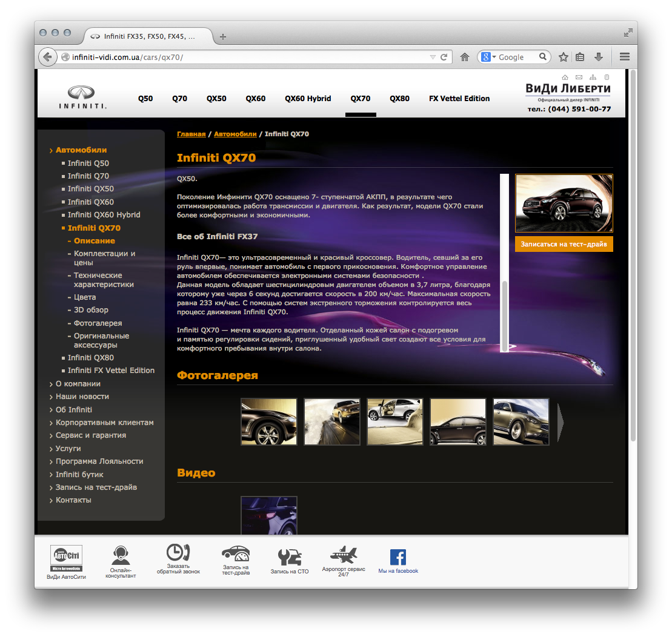The image size is (672, 637).
Task: Expand the О компании sidebar section
Action: 78,383
